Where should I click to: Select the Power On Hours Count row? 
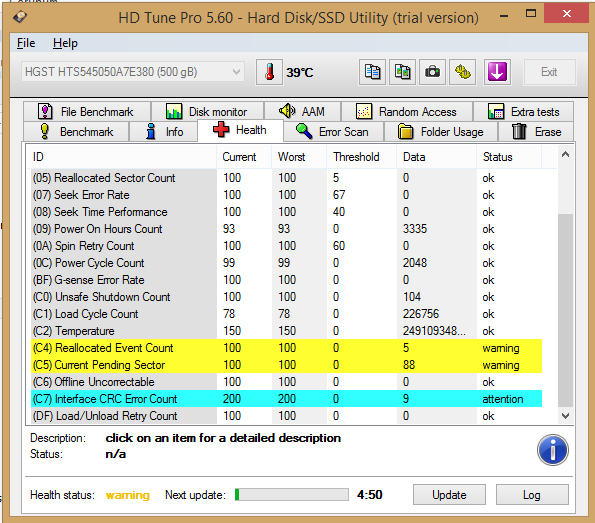286,229
